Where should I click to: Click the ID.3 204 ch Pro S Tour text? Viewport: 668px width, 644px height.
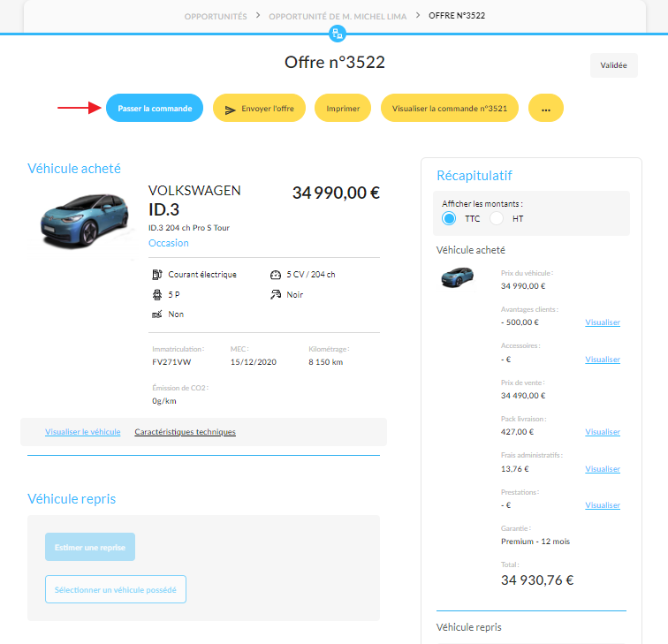coord(189,228)
